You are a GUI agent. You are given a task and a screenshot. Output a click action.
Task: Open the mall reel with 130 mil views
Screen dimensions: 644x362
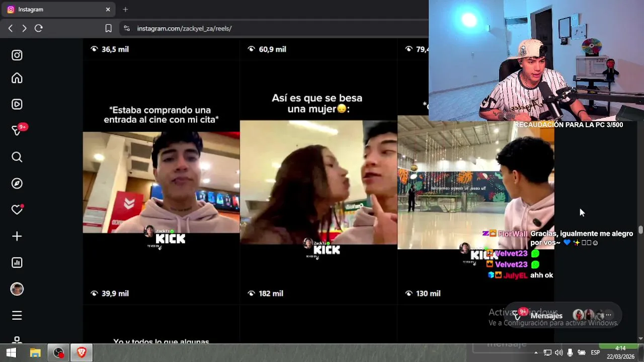point(475,183)
